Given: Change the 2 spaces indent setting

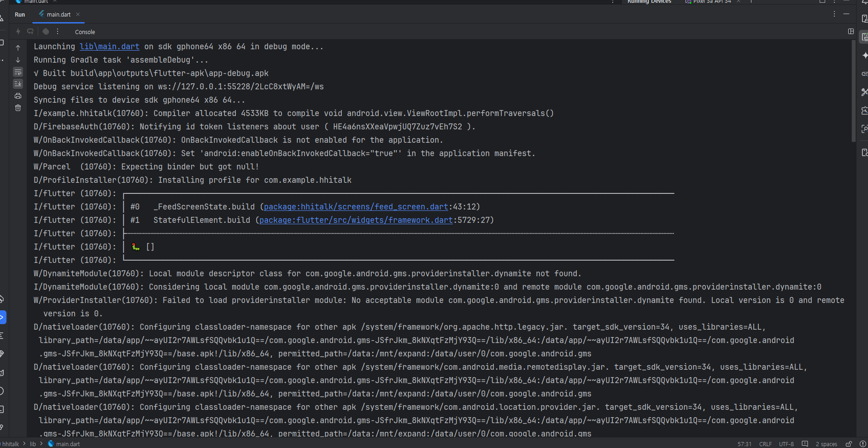Looking at the screenshot, I should (827, 444).
